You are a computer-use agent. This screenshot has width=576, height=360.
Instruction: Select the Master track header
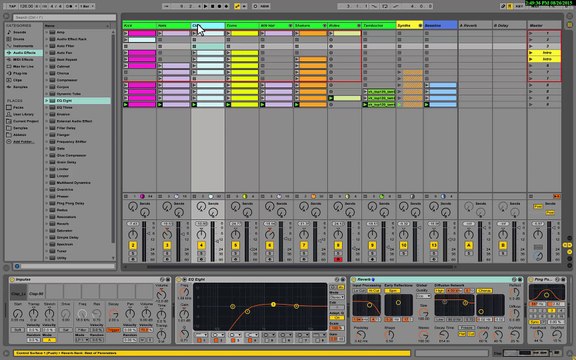coord(544,26)
